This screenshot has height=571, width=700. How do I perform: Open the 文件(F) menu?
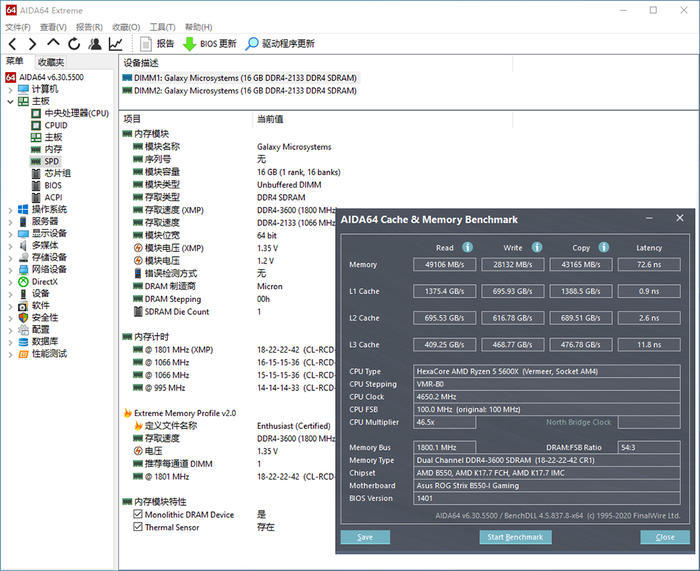point(18,27)
